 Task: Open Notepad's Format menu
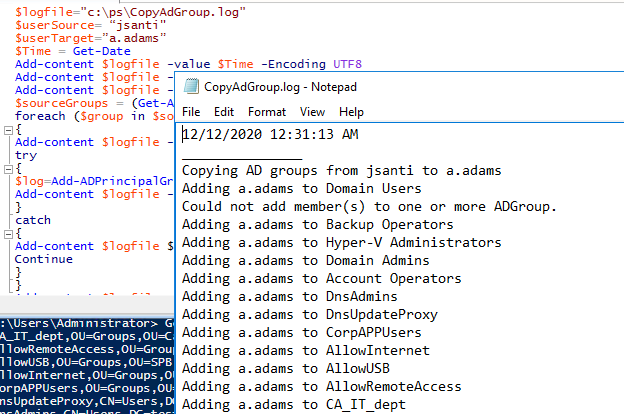pos(266,112)
